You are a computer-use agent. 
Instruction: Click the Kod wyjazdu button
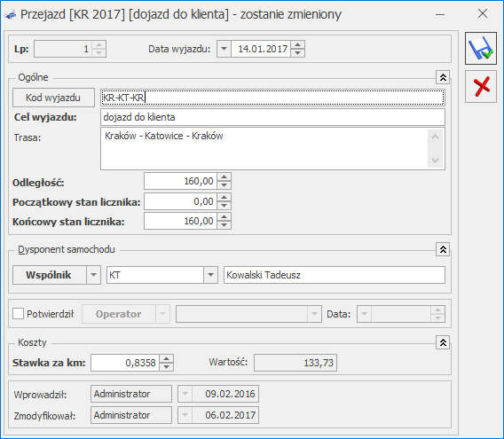tap(53, 98)
